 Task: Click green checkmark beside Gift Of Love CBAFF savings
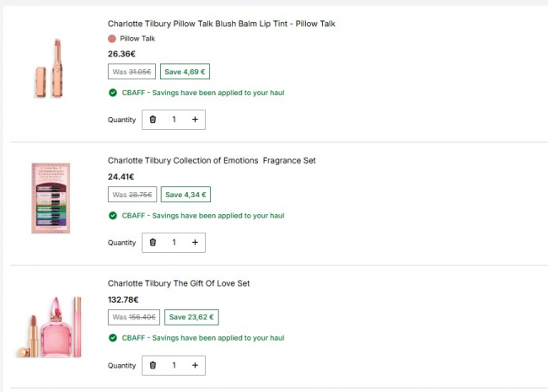point(112,338)
